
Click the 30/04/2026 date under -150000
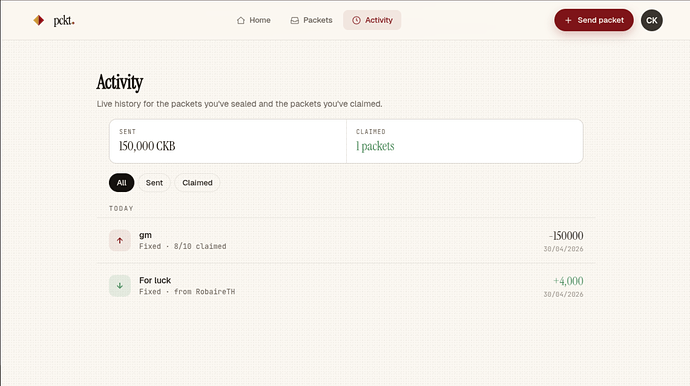(563, 249)
